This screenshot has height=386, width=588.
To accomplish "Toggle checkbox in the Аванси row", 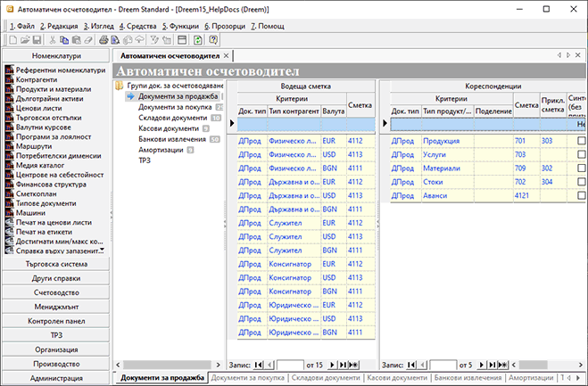I will pos(581,195).
